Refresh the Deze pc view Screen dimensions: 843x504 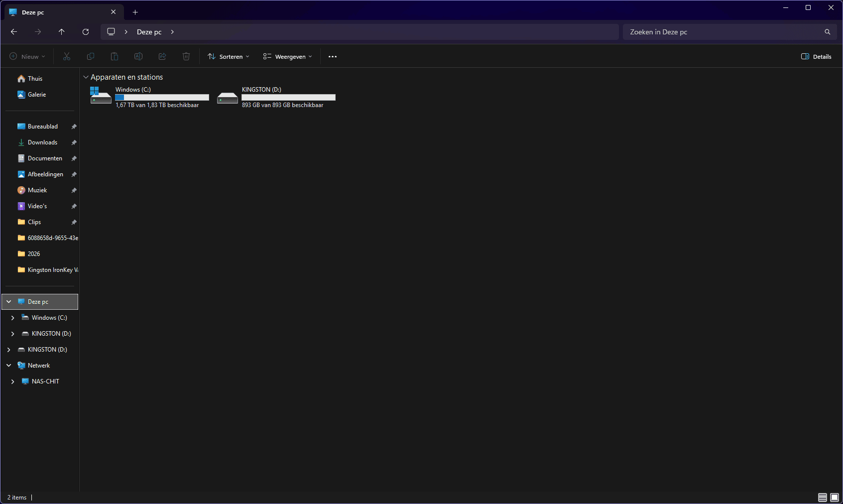[86, 32]
